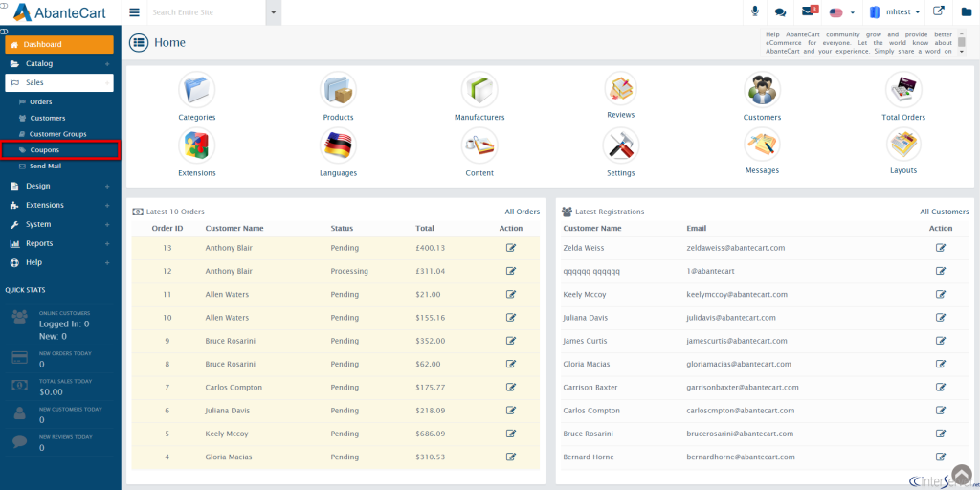
Task: Click email keelymccoy@abantecart.com
Action: tap(737, 295)
